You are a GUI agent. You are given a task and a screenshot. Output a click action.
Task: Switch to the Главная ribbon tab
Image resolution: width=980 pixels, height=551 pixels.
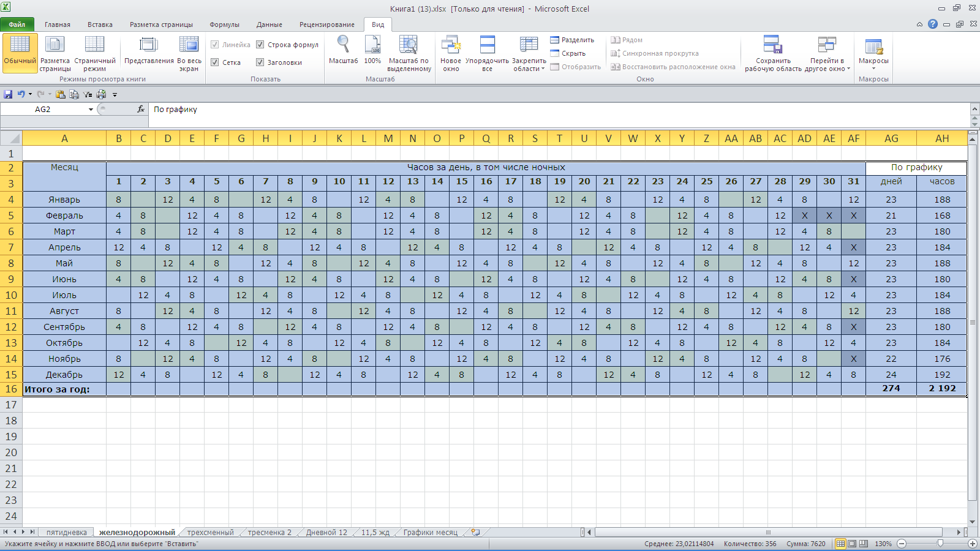point(58,24)
